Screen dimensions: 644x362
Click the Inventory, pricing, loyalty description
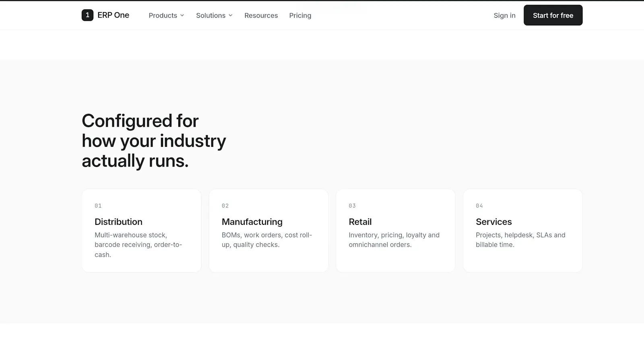pyautogui.click(x=394, y=240)
